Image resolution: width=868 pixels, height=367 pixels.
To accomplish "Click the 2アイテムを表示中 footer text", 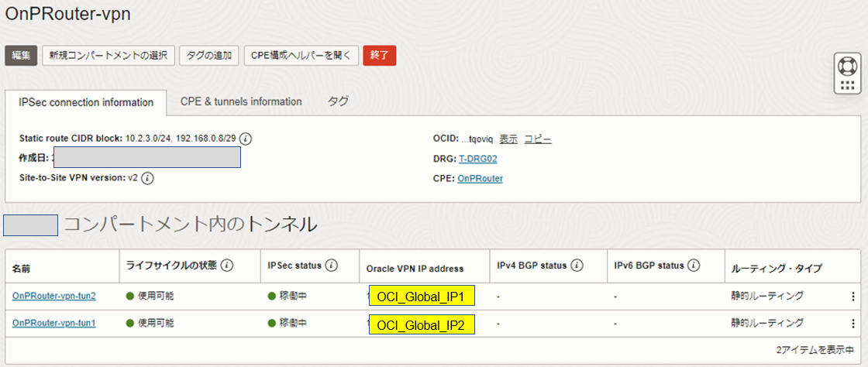I will tap(815, 351).
